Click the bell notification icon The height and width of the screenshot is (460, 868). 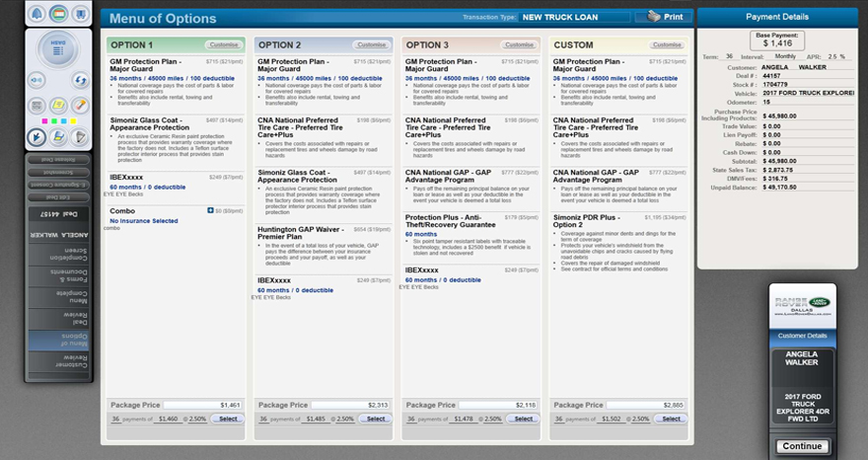click(x=37, y=13)
